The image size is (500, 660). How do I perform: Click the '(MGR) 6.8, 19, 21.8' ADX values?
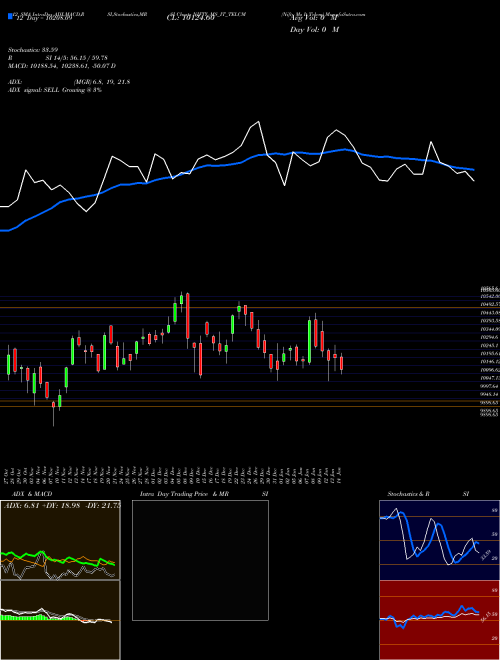[x=101, y=82]
